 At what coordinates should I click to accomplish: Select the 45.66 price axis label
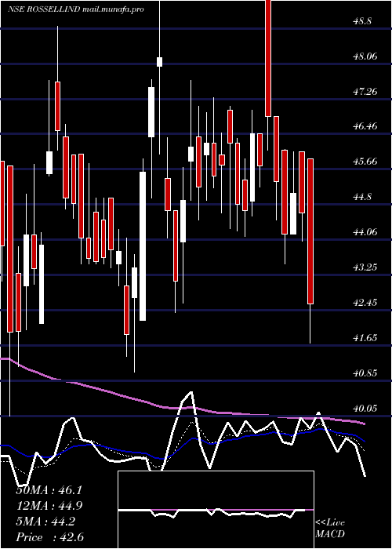(365, 162)
